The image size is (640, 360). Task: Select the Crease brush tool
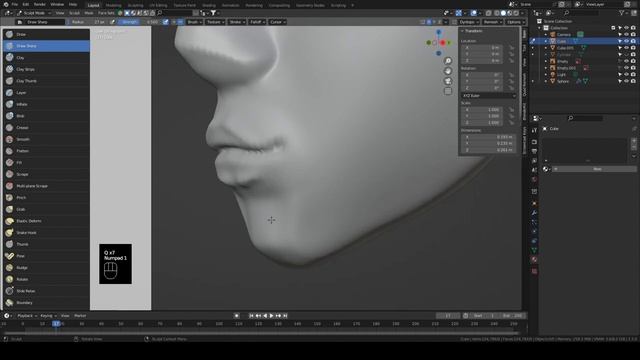click(x=47, y=128)
